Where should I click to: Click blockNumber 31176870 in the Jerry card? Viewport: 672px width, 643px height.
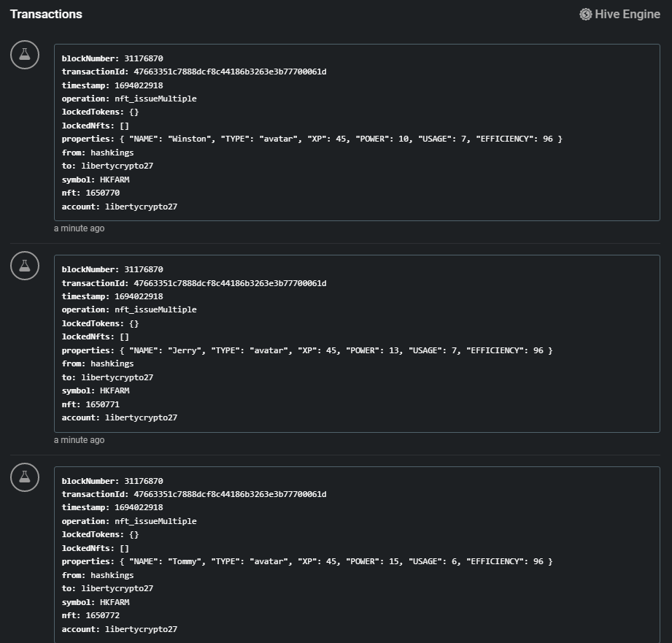pos(112,269)
